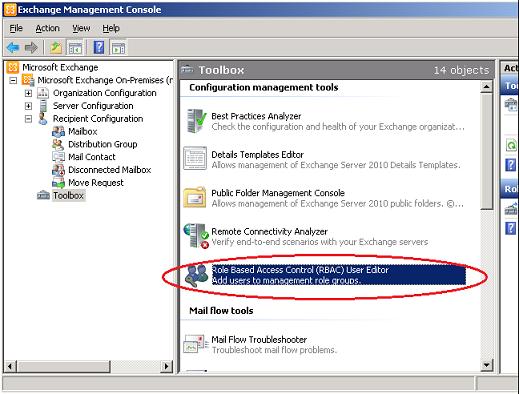519x394 pixels.
Task: Click the Distribution Group node icon
Action: click(x=58, y=144)
